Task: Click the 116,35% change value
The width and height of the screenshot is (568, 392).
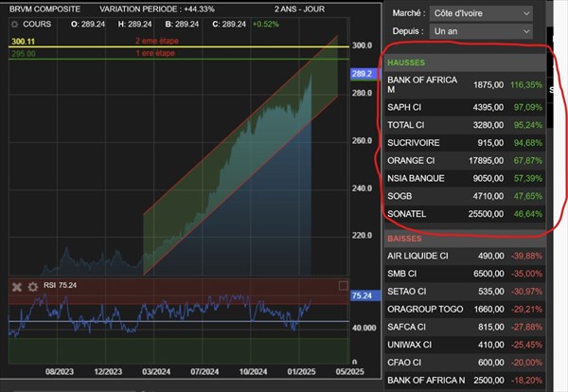Action: click(x=526, y=85)
